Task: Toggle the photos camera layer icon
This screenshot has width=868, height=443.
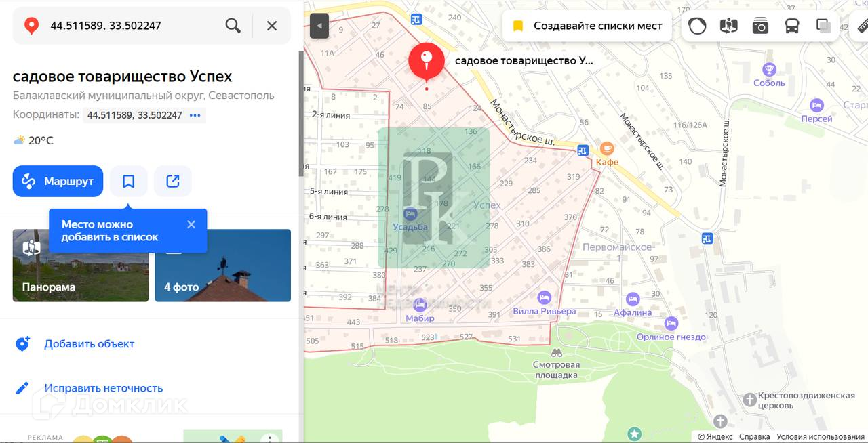Action: pyautogui.click(x=760, y=26)
